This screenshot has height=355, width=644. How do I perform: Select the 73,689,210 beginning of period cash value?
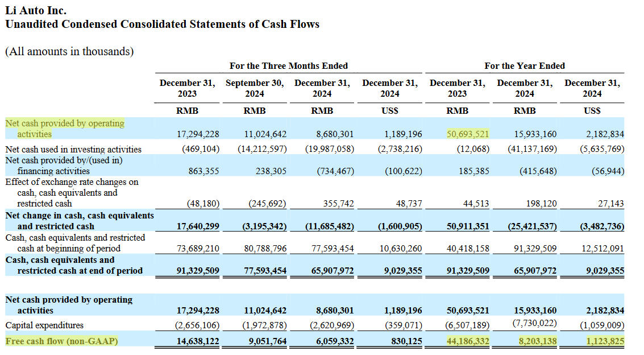click(x=198, y=249)
